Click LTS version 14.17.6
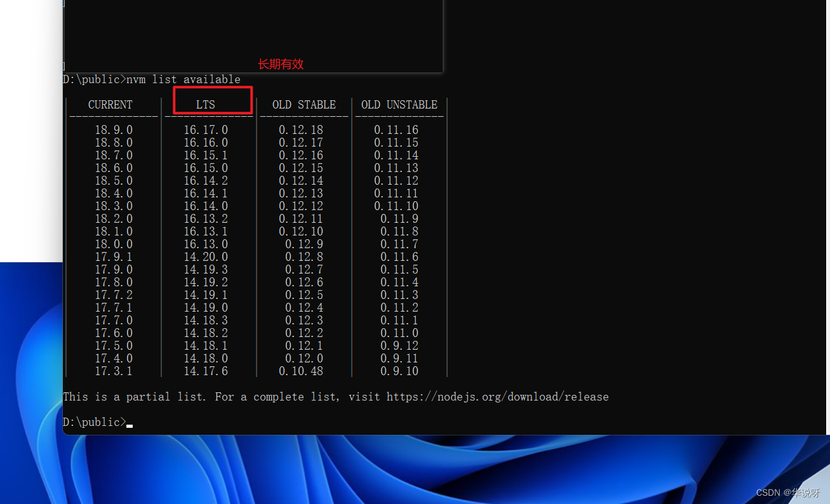Image resolution: width=830 pixels, height=504 pixels. pos(206,371)
